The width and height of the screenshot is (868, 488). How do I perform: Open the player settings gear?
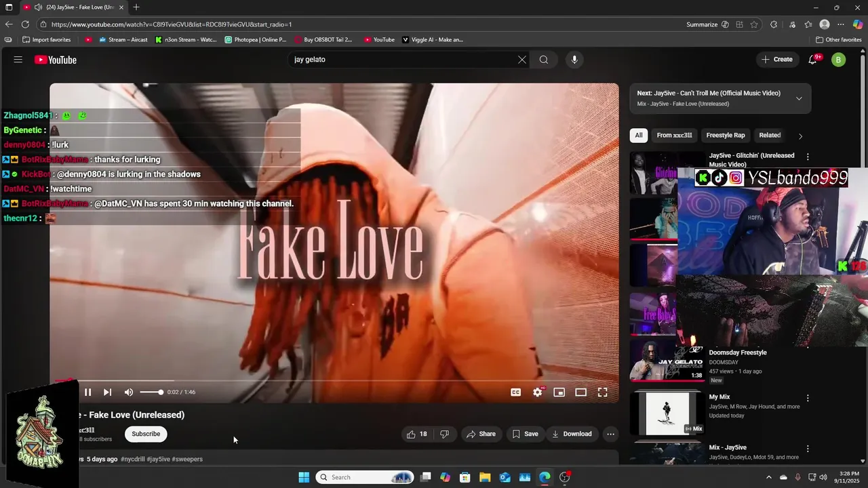point(538,392)
